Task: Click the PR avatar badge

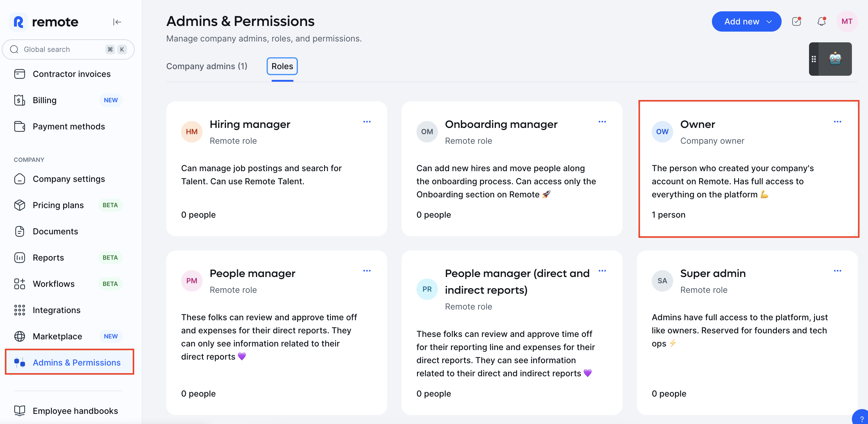Action: (x=427, y=289)
